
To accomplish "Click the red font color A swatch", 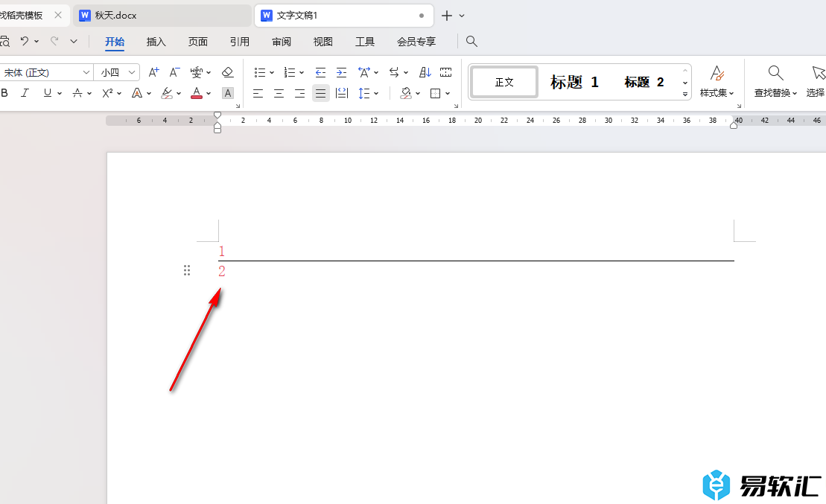I will 197,93.
